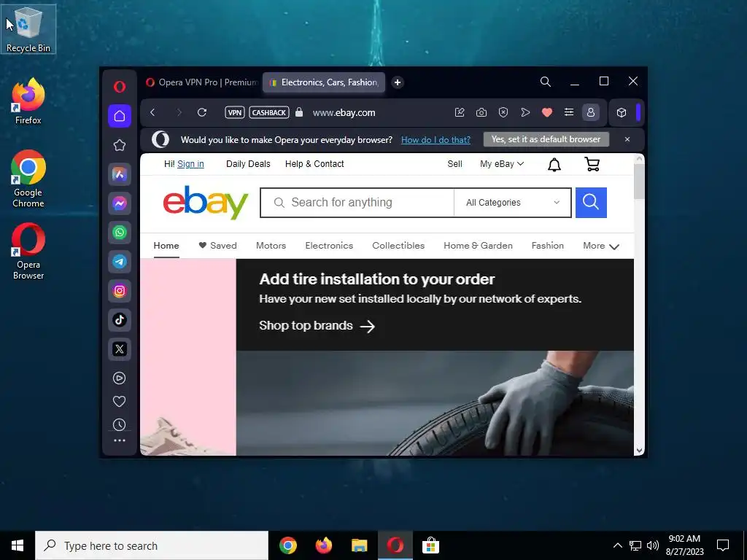This screenshot has width=747, height=560.
Task: Take a snapshot with camera icon
Action: (481, 112)
